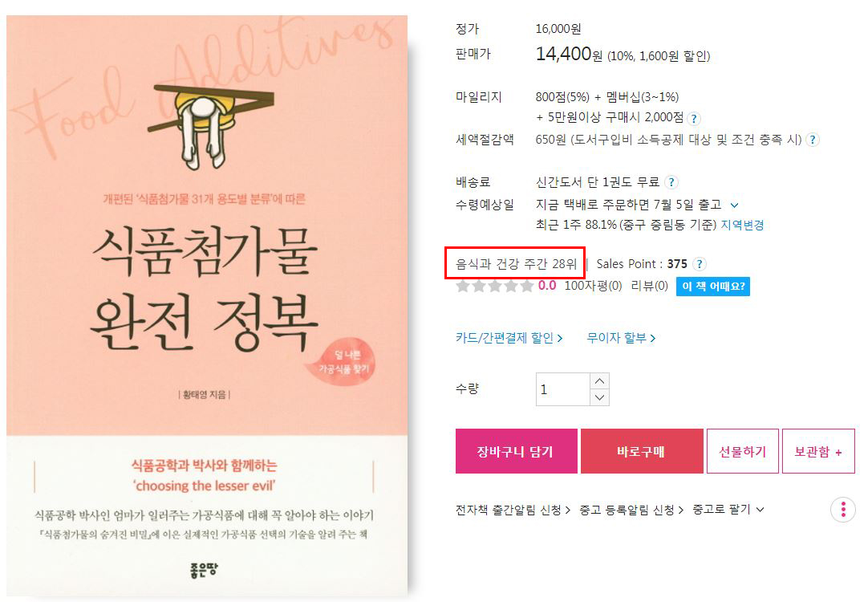
Task: Expand the delivery date dropdown arrow
Action: [x=734, y=205]
